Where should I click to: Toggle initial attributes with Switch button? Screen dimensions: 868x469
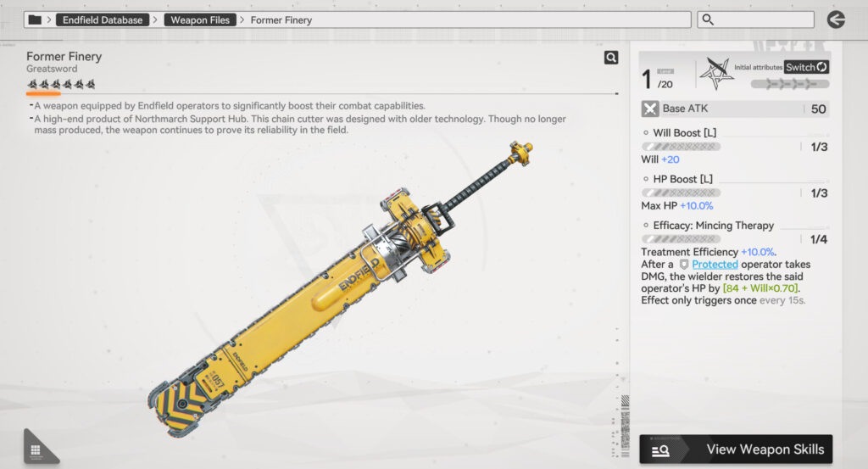tap(805, 67)
